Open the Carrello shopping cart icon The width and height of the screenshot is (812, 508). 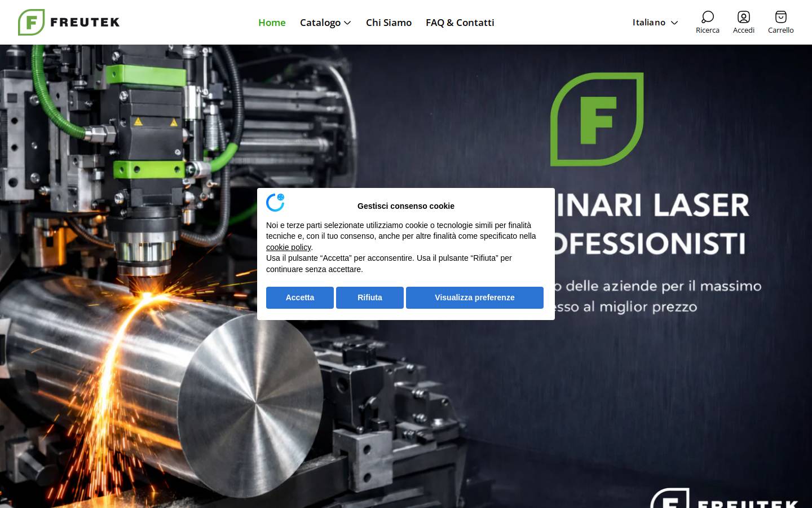click(780, 23)
